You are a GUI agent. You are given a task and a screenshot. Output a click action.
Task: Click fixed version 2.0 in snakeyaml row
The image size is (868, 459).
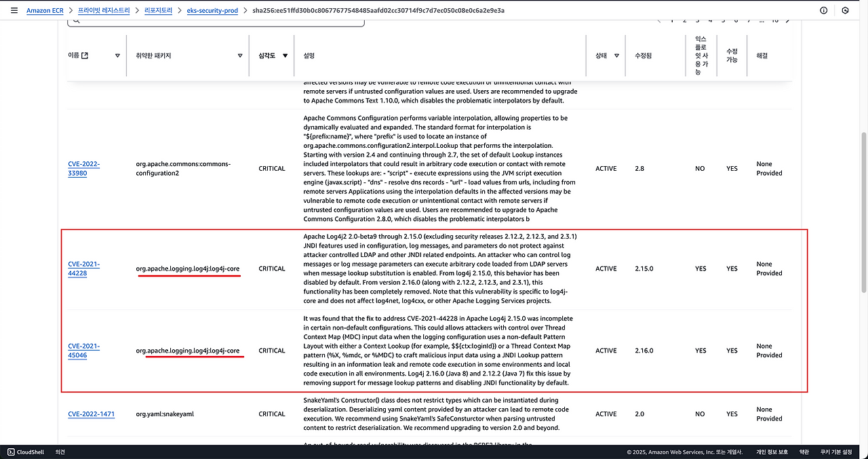coord(639,414)
